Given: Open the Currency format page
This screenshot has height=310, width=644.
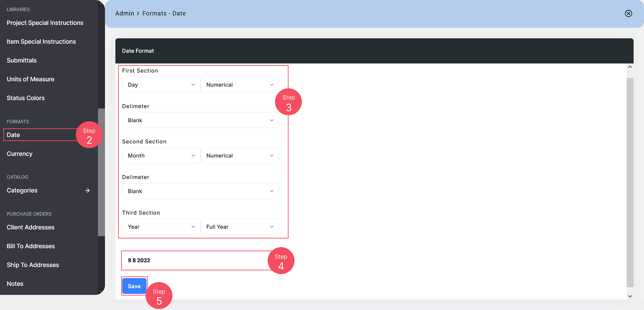Looking at the screenshot, I should (x=19, y=154).
